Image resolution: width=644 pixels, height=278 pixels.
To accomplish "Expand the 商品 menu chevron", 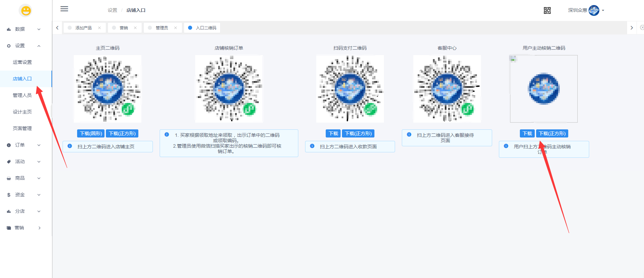I will coord(39,178).
